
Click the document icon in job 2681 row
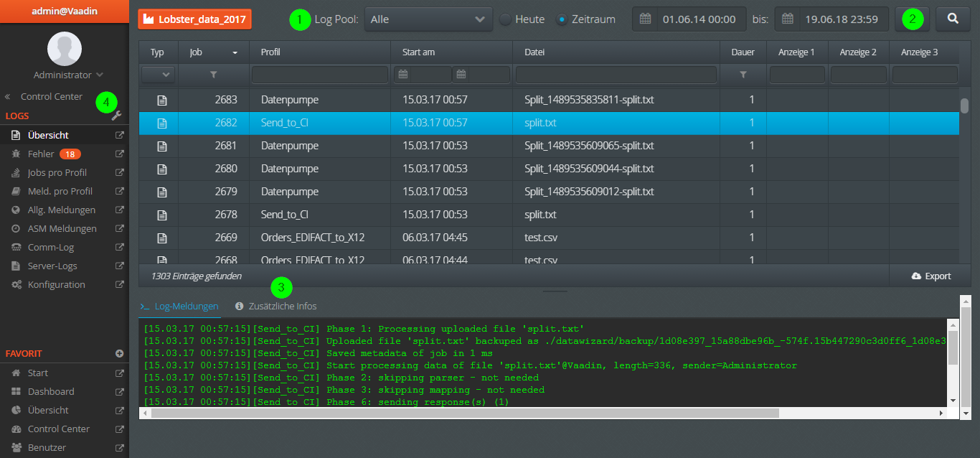tap(162, 146)
